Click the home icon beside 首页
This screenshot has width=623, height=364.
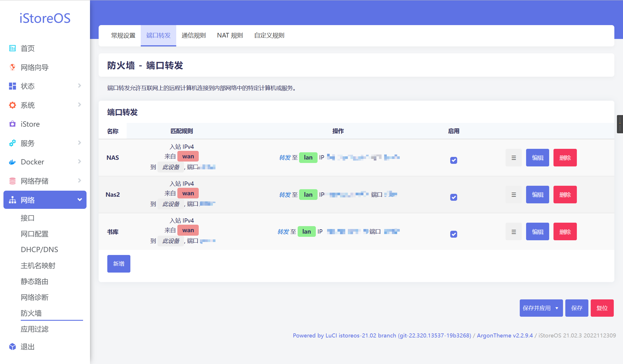[x=12, y=48]
